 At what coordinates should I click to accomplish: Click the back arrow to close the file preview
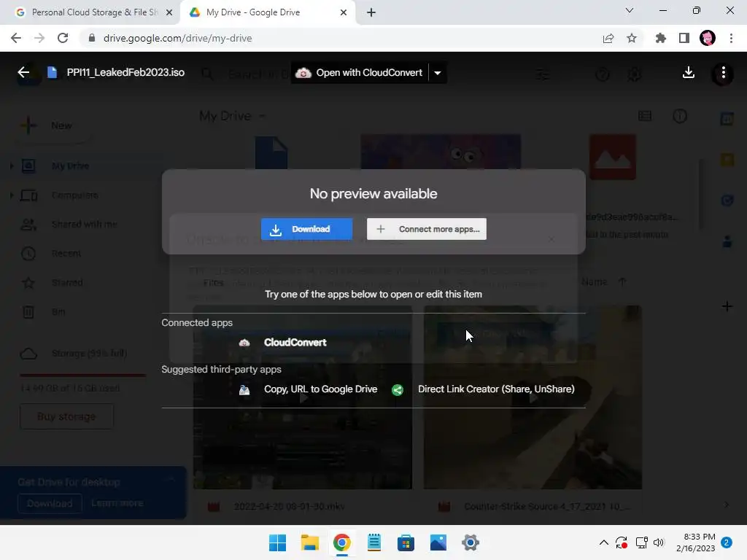click(x=23, y=72)
